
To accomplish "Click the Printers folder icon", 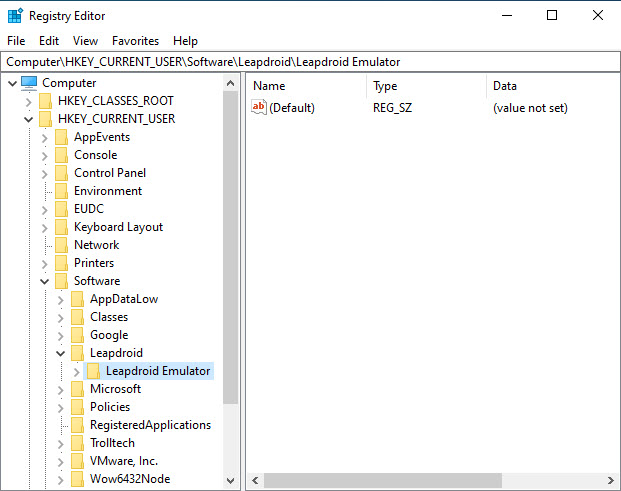I will tap(61, 263).
